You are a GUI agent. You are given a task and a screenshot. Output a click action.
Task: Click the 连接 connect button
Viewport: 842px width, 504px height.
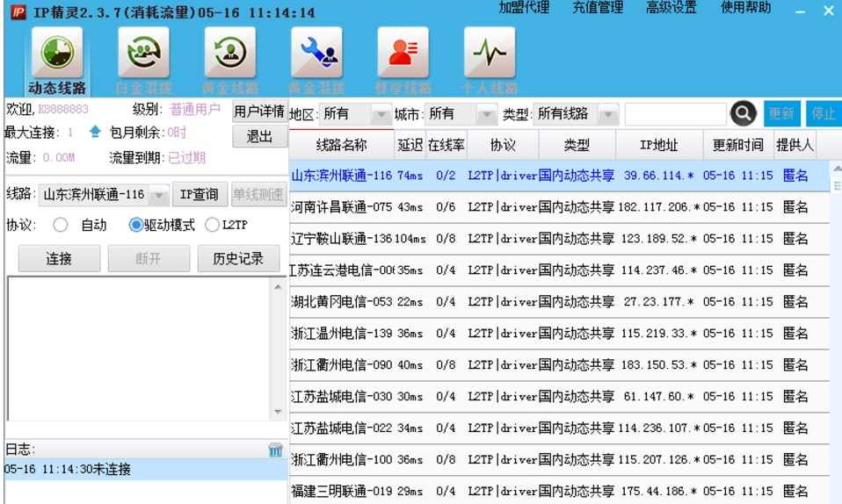pos(59,259)
